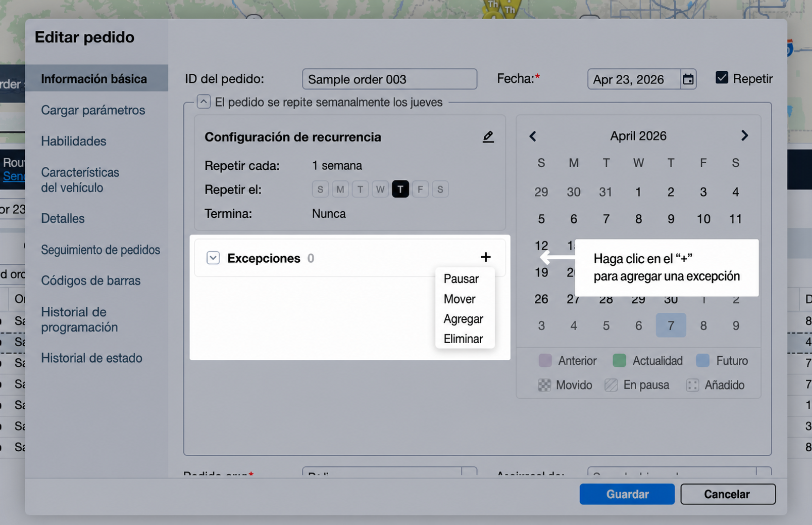The width and height of the screenshot is (812, 525).
Task: Click the plus icon to add an exception
Action: click(486, 257)
